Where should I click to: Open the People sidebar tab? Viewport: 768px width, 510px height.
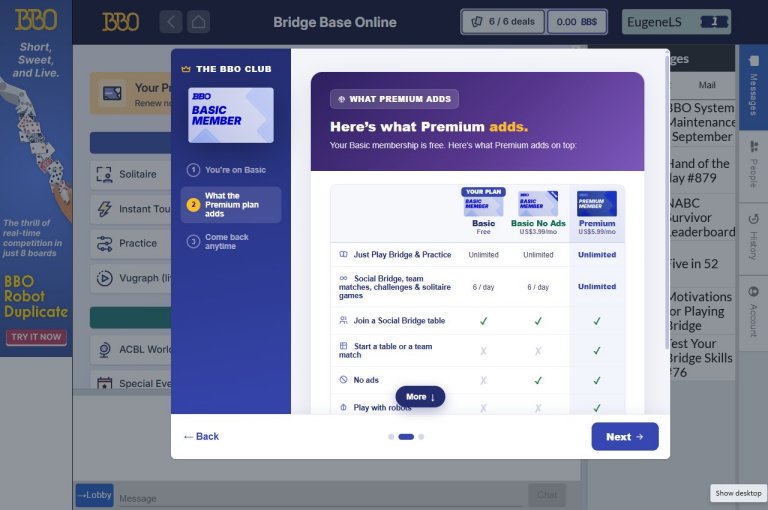click(x=753, y=167)
